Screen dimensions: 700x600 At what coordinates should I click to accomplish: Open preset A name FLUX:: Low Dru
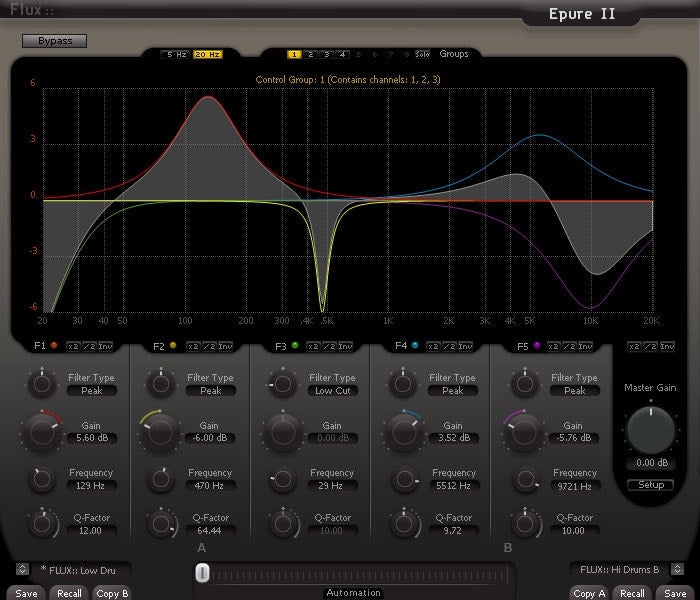click(x=82, y=570)
